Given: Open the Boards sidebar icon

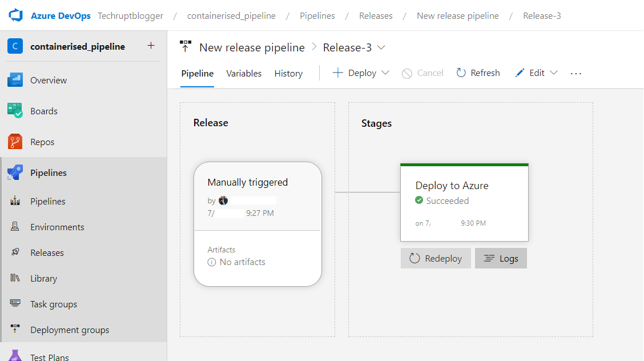Looking at the screenshot, I should coord(15,111).
